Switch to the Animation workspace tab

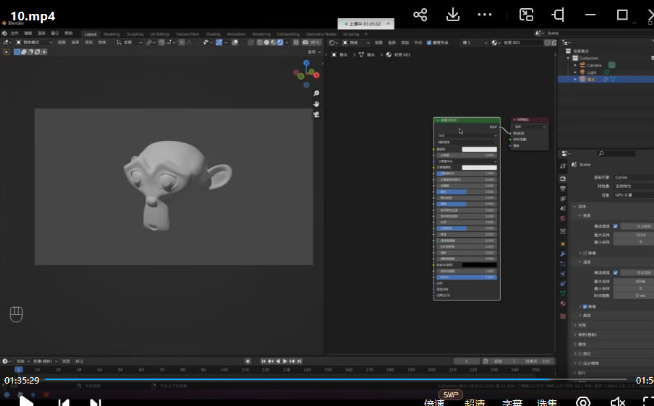(236, 34)
